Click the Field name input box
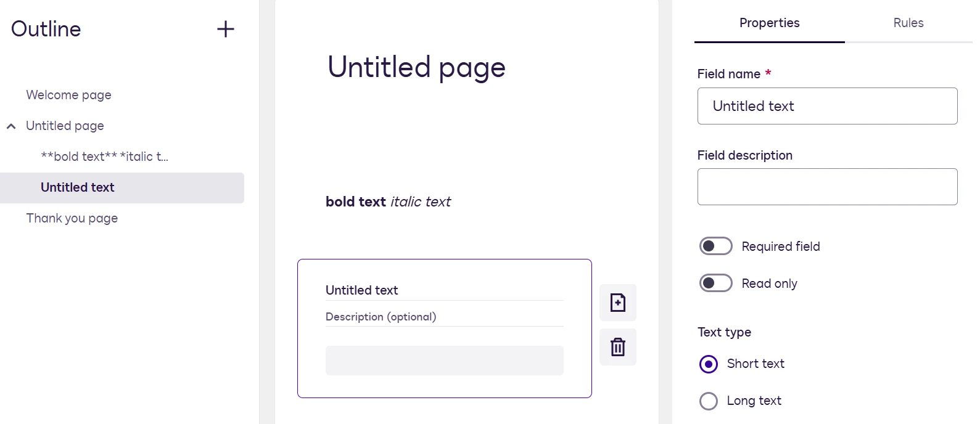Screen dimensions: 980x424 tap(827, 106)
